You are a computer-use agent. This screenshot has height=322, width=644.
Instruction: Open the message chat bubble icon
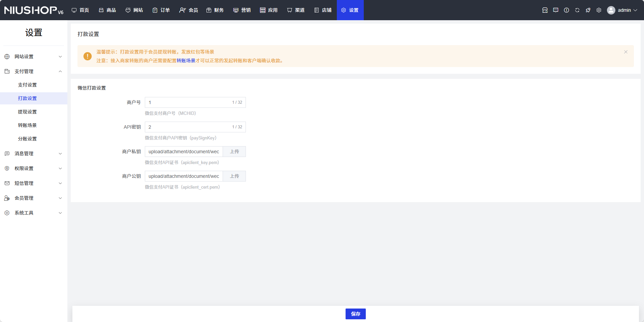click(555, 10)
